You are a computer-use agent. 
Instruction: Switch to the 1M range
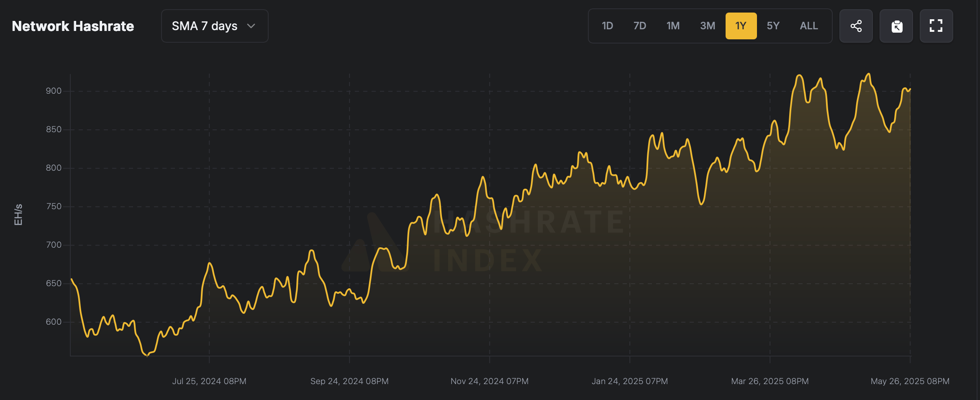(x=673, y=26)
